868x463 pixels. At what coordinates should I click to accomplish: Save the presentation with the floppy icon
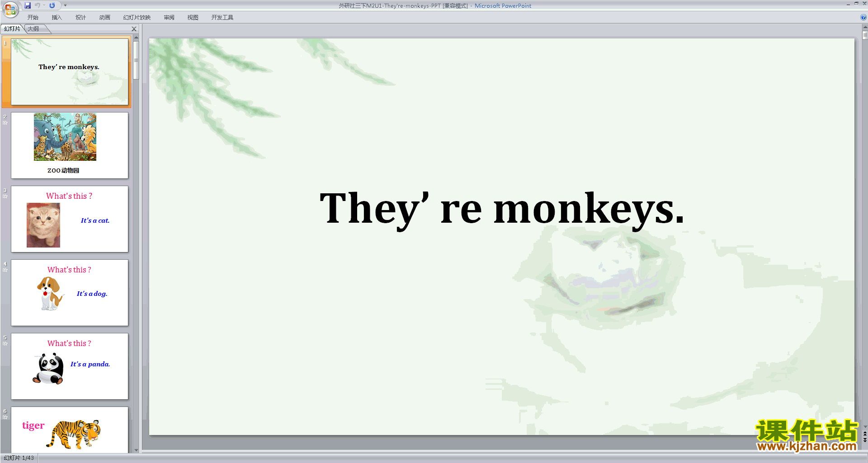28,5
